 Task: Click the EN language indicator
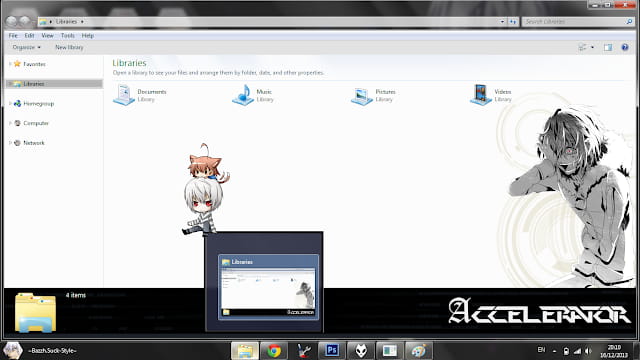pos(541,350)
